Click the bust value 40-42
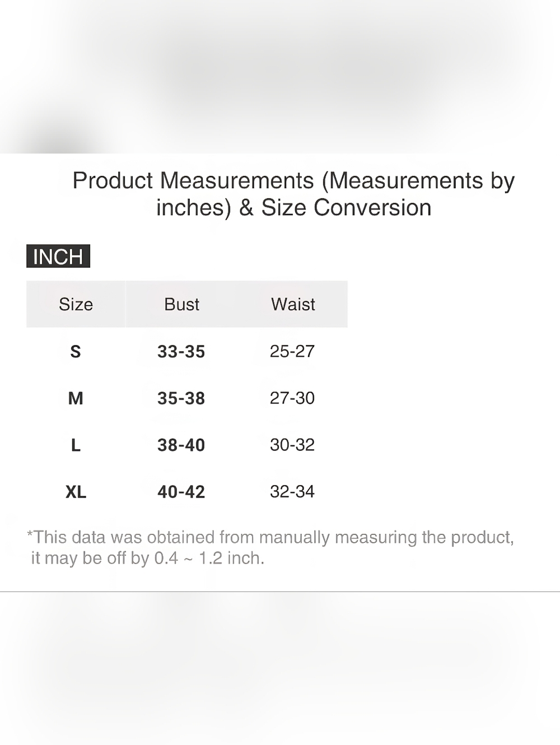Image resolution: width=560 pixels, height=745 pixels. point(181,492)
